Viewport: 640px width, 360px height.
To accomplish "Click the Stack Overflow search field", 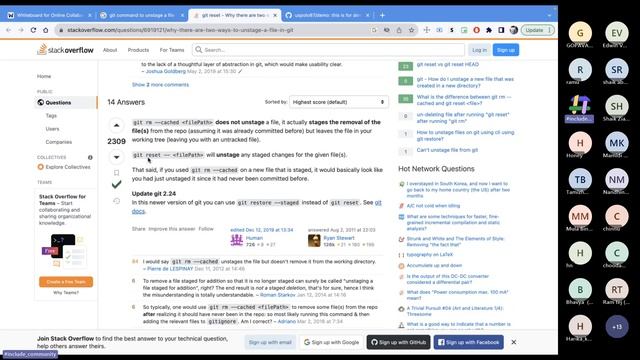I will click(x=328, y=50).
